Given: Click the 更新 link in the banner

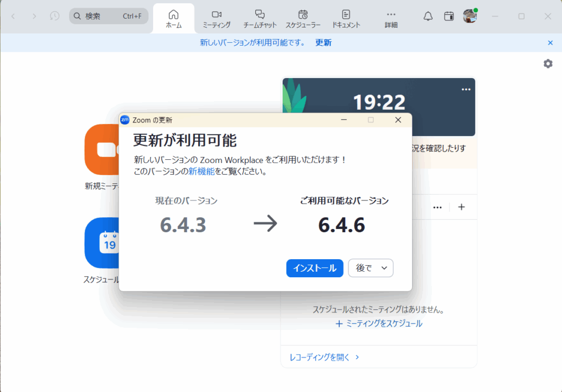Looking at the screenshot, I should pyautogui.click(x=323, y=43).
